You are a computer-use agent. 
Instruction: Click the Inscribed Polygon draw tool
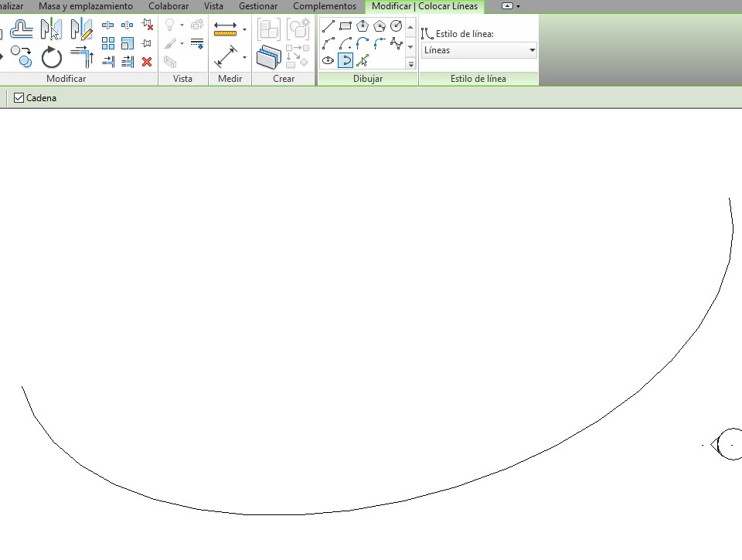(362, 26)
